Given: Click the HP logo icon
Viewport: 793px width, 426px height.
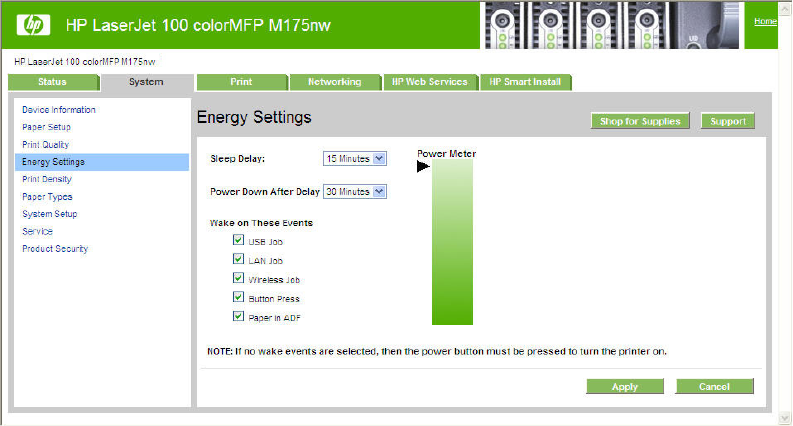Looking at the screenshot, I should pyautogui.click(x=33, y=24).
